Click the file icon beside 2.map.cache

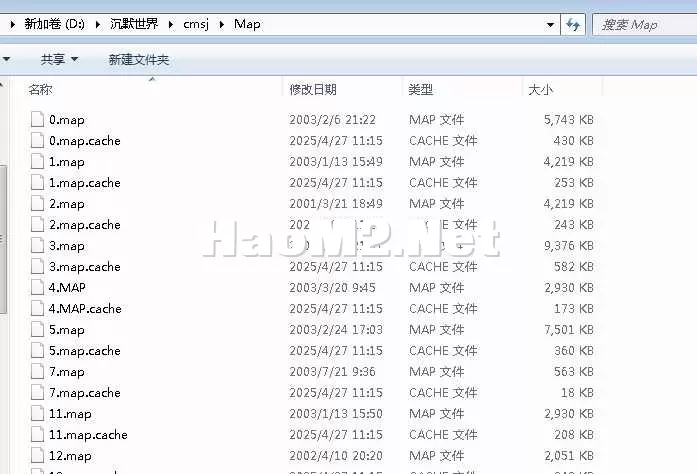click(37, 225)
